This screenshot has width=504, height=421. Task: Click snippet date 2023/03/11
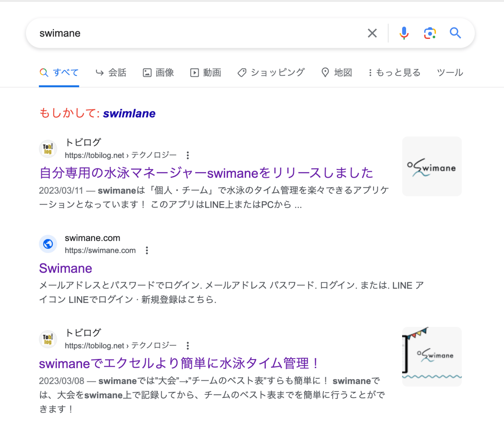pos(61,190)
